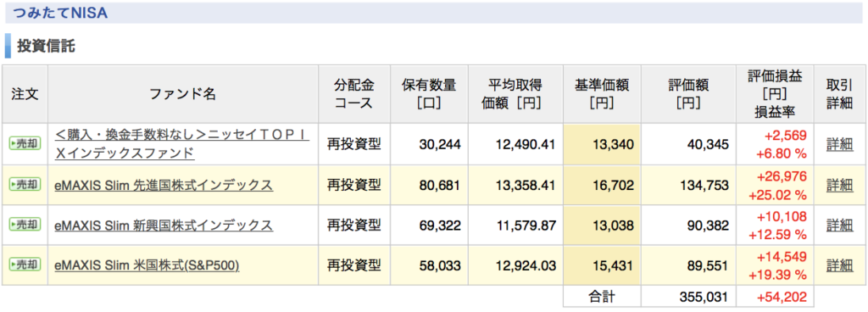Click the 売却 button for Nissay TOPIX fund
This screenshot has width=868, height=312.
point(25,144)
